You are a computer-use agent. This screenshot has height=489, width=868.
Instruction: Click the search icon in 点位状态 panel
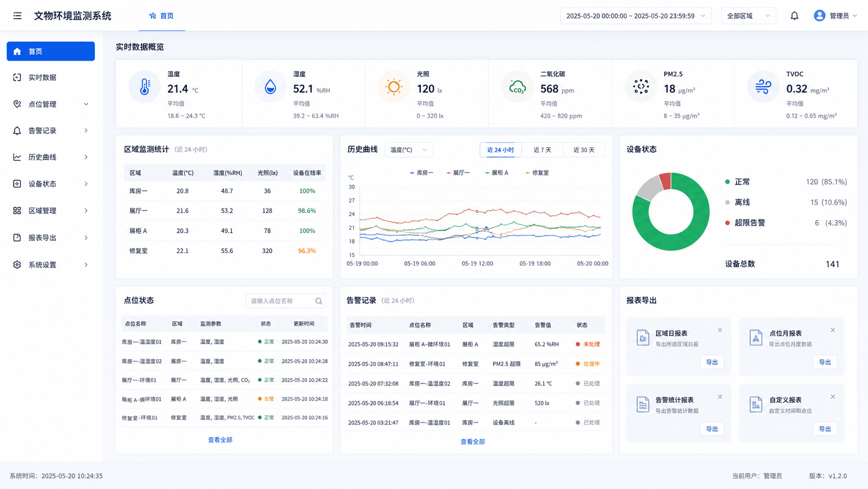(319, 301)
